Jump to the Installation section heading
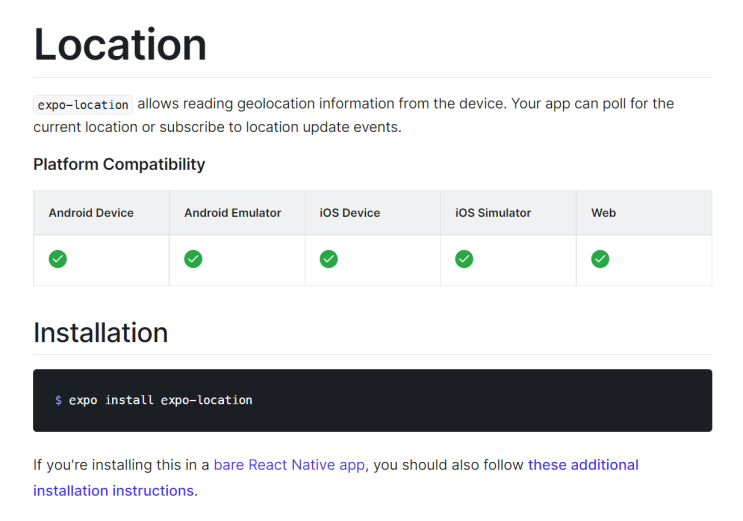Image resolution: width=743 pixels, height=521 pixels. click(x=100, y=332)
